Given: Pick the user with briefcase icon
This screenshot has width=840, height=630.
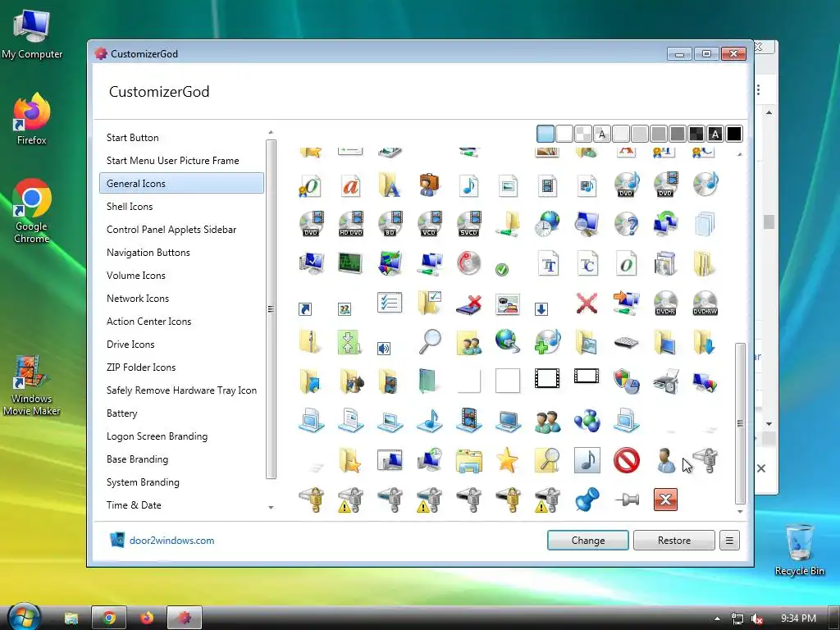Looking at the screenshot, I should click(x=429, y=185).
